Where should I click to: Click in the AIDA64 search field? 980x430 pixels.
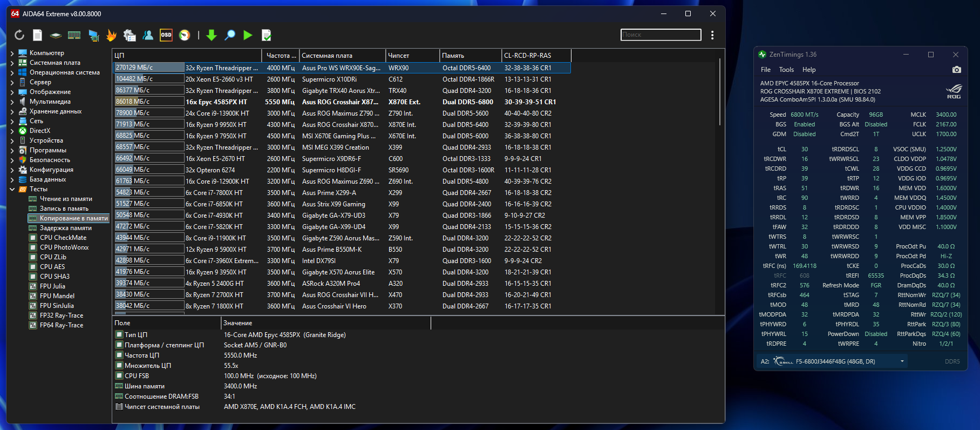[661, 35]
